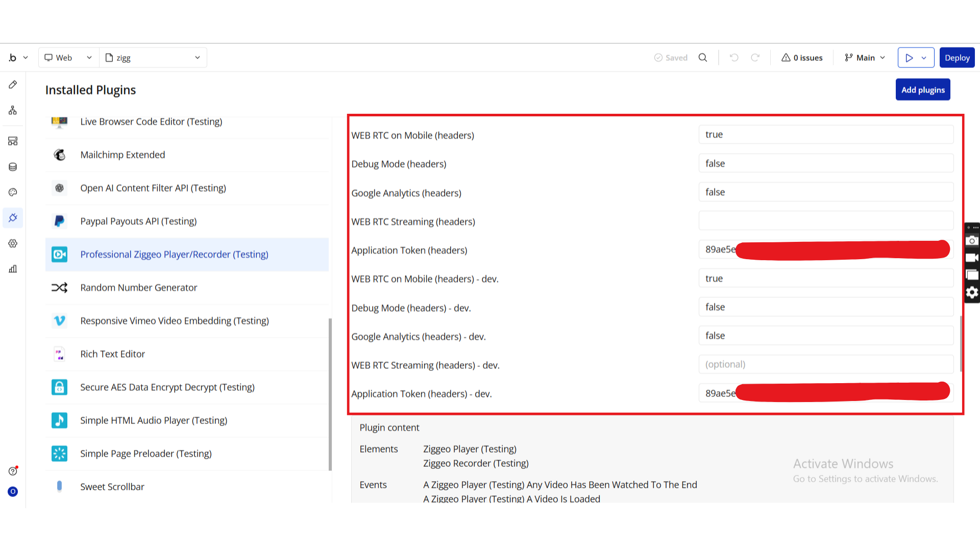Open the Settings gear in sidebar
980x551 pixels.
[x=13, y=243]
